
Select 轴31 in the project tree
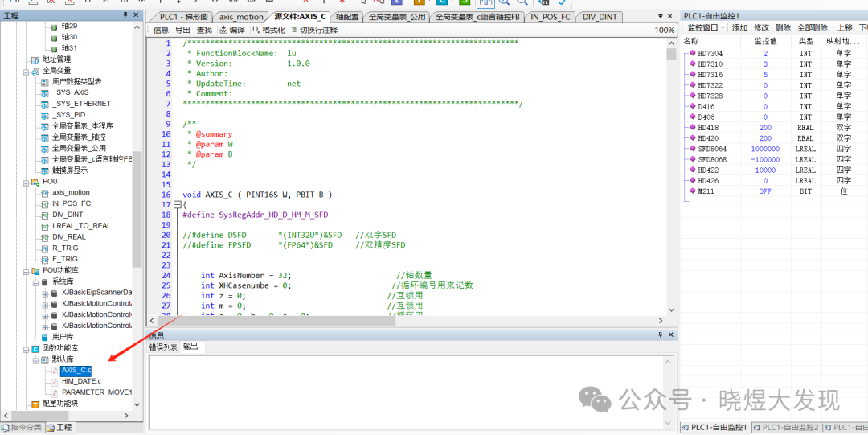point(70,48)
